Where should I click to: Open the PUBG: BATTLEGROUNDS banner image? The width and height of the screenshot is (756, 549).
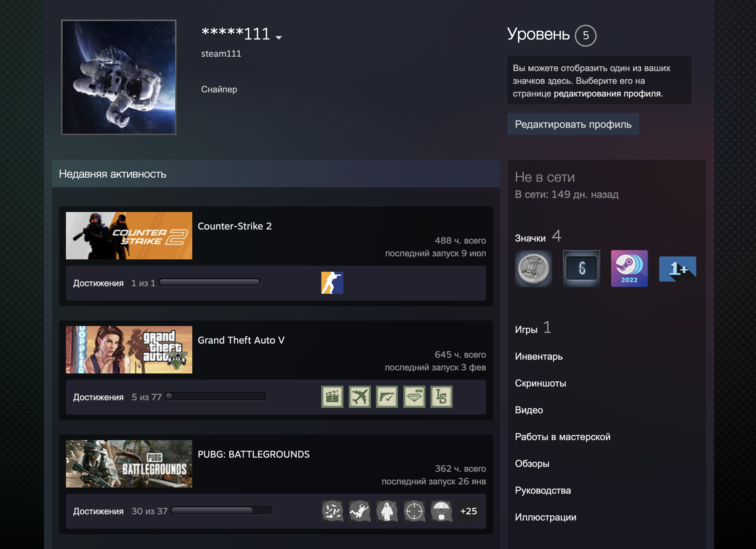(x=129, y=464)
